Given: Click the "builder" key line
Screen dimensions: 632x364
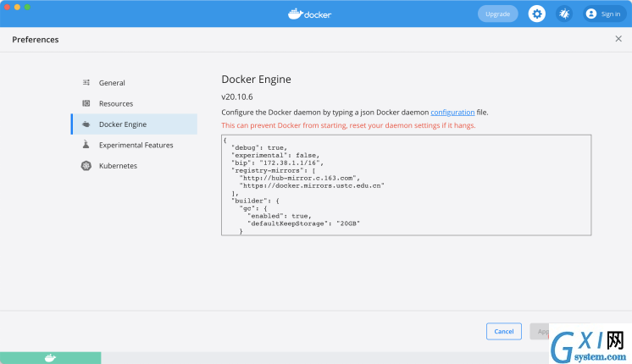Looking at the screenshot, I should (255, 201).
